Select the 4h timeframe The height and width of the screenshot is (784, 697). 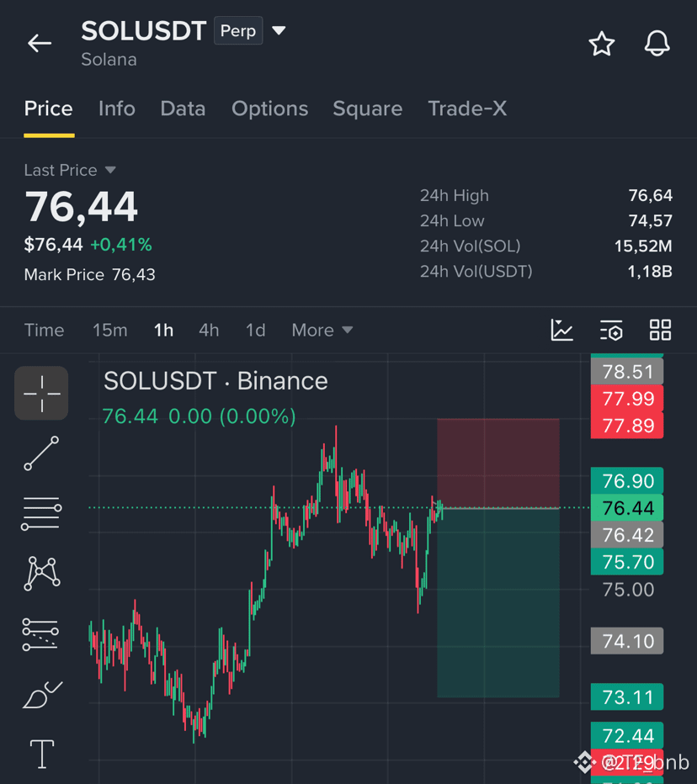(x=209, y=330)
